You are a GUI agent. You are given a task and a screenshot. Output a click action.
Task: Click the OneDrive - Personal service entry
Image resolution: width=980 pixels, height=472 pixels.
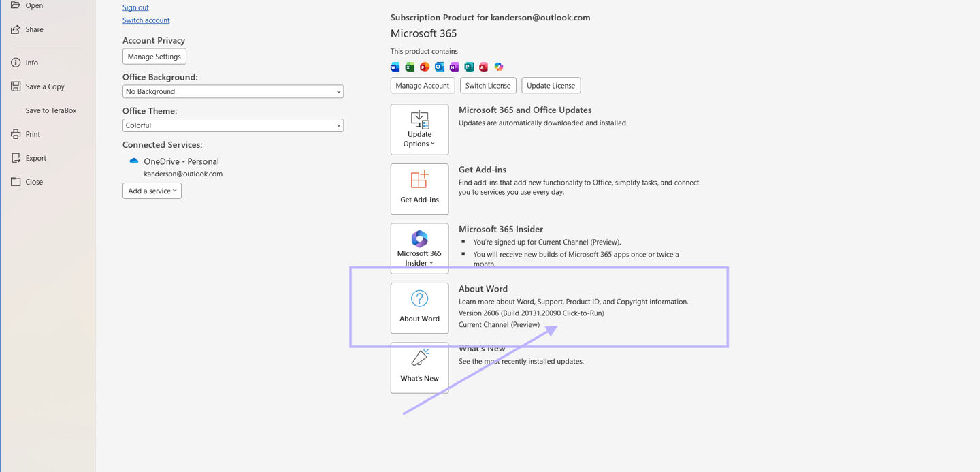point(181,161)
